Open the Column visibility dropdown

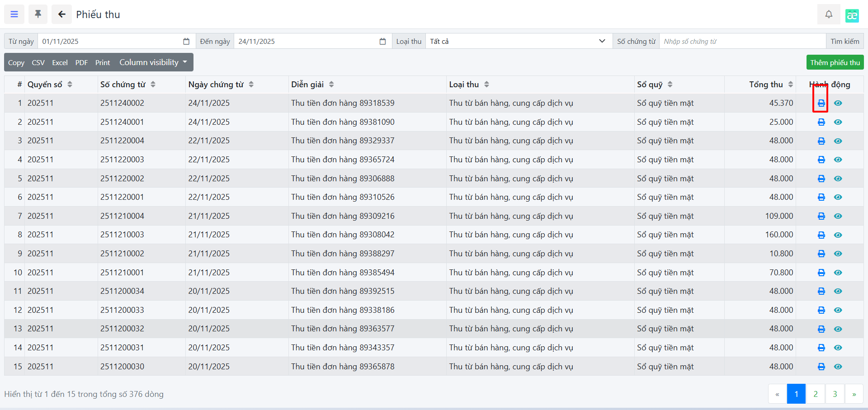(x=153, y=62)
